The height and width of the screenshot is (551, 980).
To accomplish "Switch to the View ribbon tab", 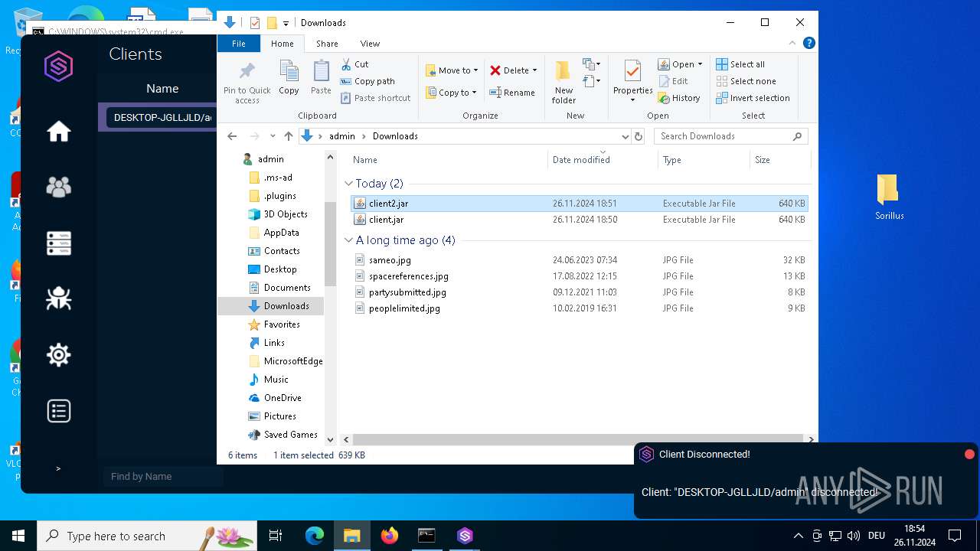I will click(370, 44).
